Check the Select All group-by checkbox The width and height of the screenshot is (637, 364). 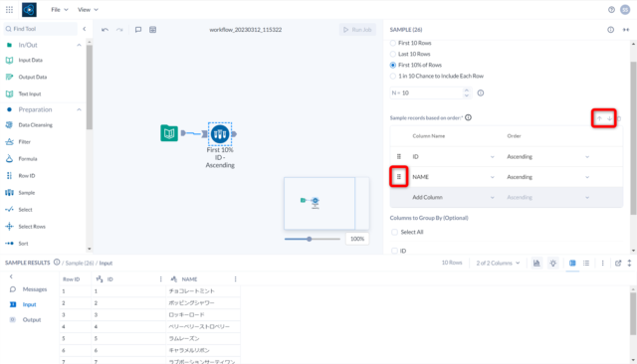pos(394,232)
